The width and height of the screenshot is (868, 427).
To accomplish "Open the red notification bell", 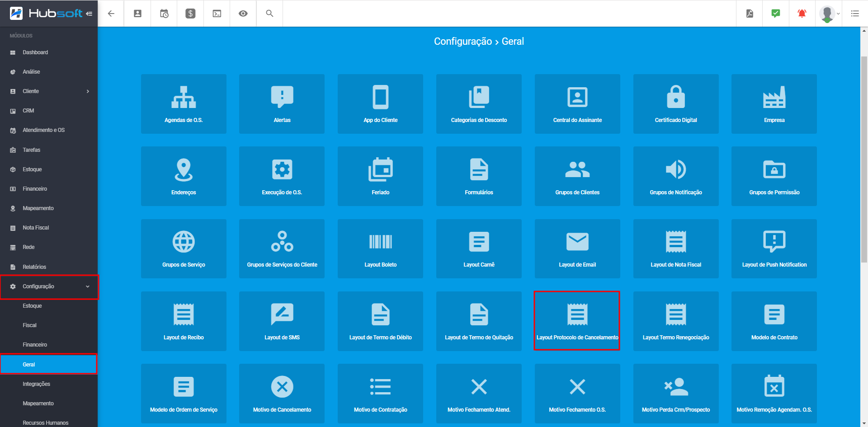I will pyautogui.click(x=802, y=14).
